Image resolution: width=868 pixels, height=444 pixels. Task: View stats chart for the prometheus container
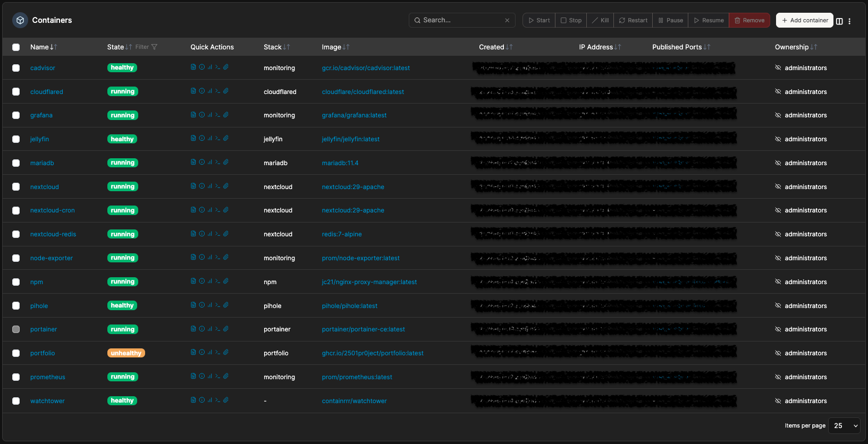[210, 377]
